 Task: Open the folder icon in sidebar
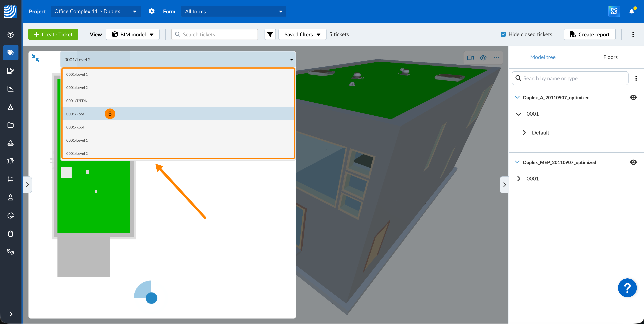11,125
